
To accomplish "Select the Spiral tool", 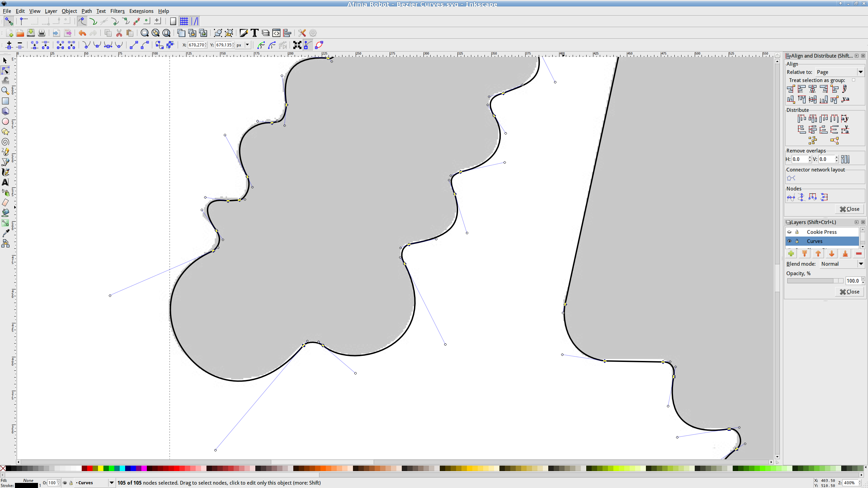I will (x=5, y=142).
